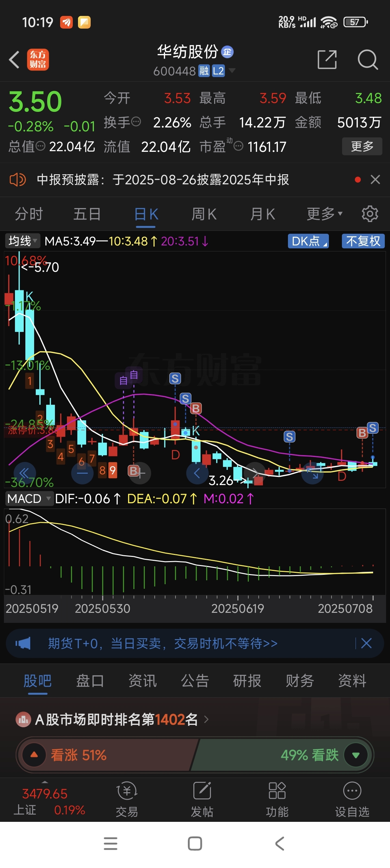Tap the back arrow at top left
390x868 pixels.
click(x=14, y=60)
